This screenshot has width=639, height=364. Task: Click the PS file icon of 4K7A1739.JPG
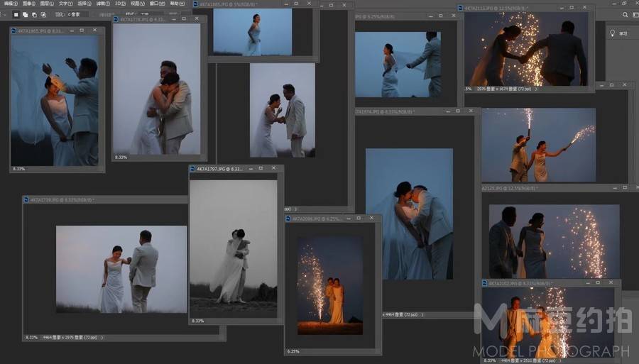click(x=26, y=200)
